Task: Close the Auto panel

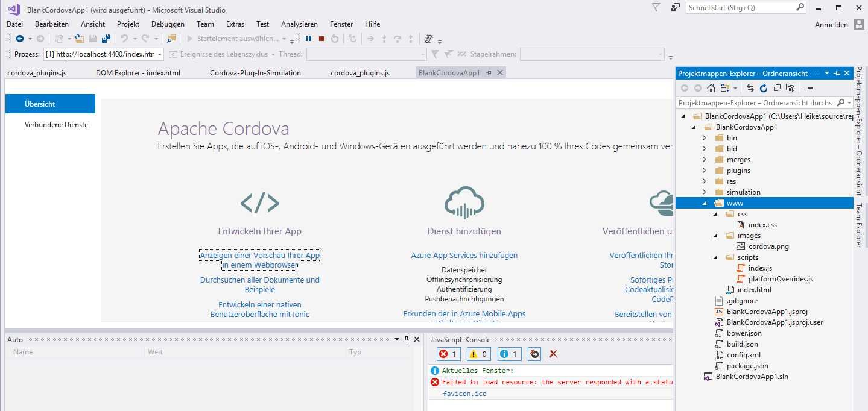Action: (417, 339)
